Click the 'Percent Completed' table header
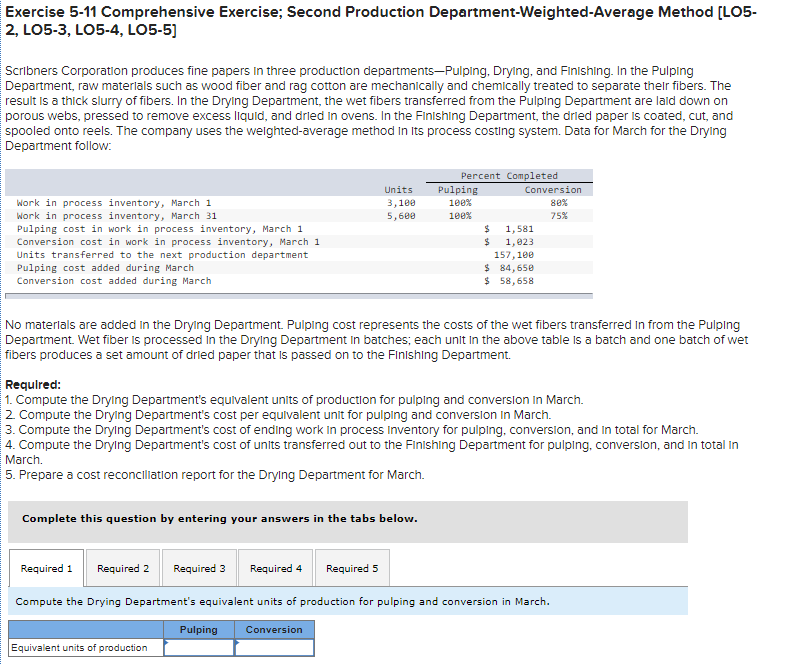 pos(509,176)
